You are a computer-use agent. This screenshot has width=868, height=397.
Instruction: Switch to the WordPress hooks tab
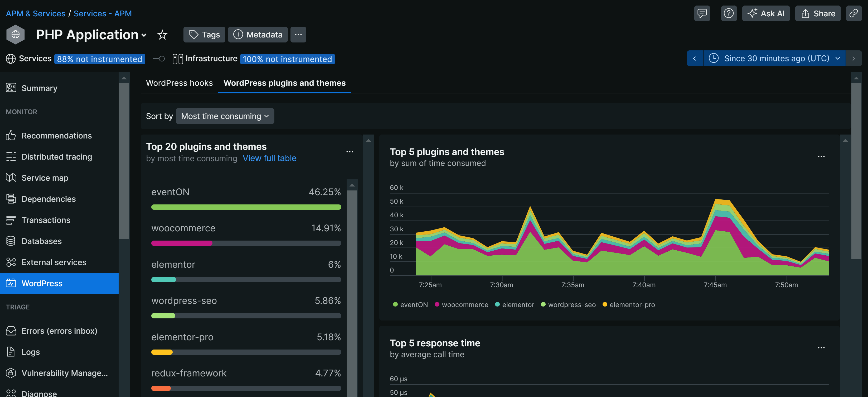[x=179, y=83]
